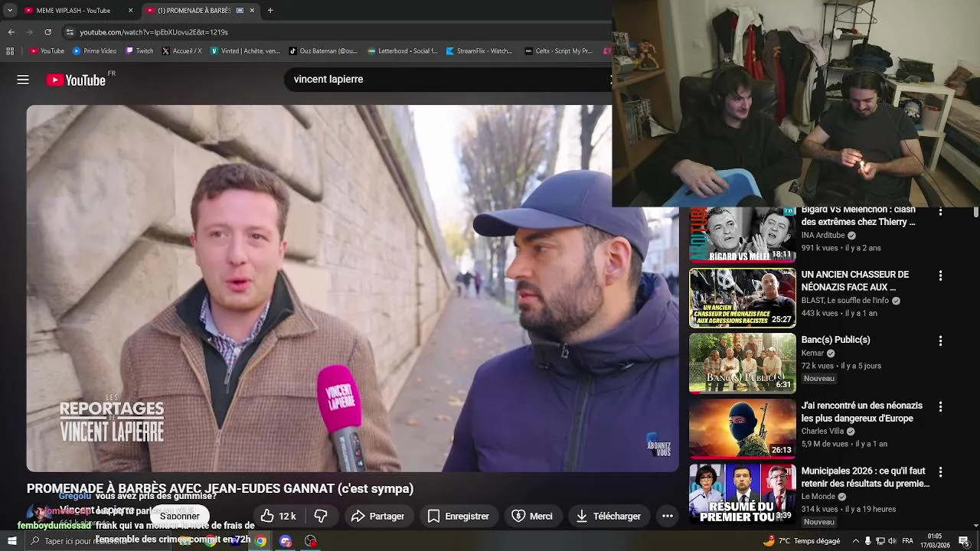This screenshot has width=980, height=551.
Task: Open the Charles Villa néonazis thumbnail
Action: [743, 429]
